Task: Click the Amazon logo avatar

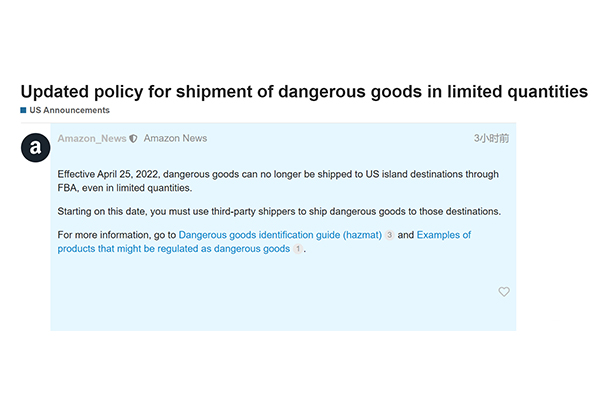Action: 35,148
